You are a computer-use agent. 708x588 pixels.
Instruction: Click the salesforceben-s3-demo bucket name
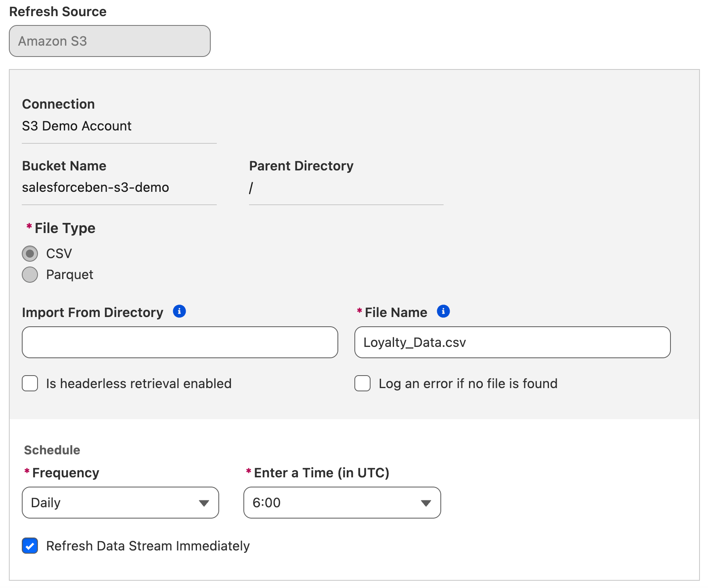tap(95, 187)
